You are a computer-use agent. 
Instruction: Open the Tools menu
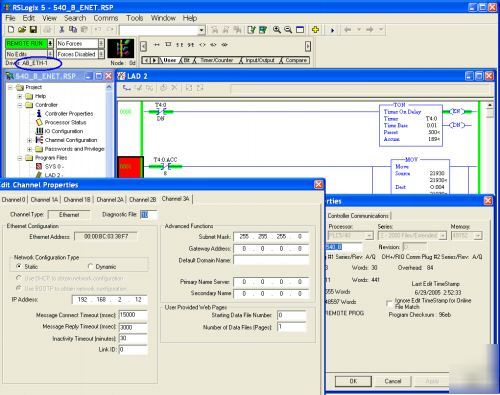(135, 18)
